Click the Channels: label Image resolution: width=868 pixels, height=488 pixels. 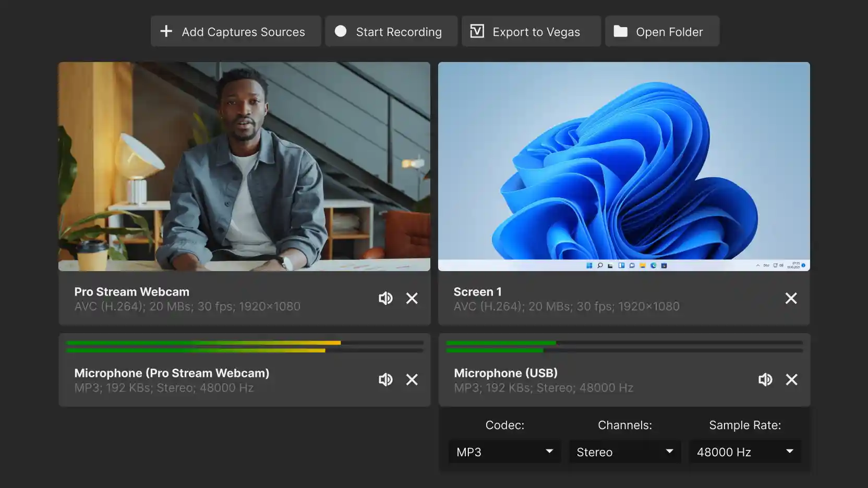click(625, 425)
